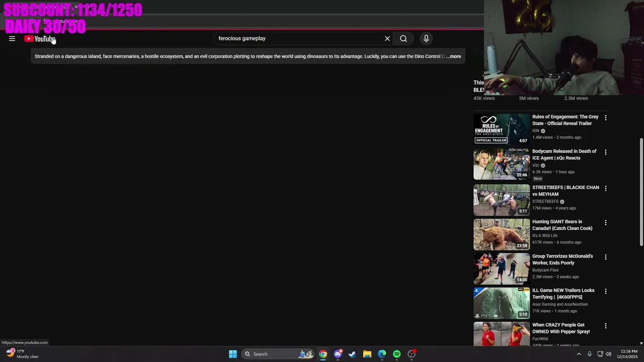Click '71K views • 1 month ago' text
Image resolution: width=644 pixels, height=362 pixels.
click(554, 311)
